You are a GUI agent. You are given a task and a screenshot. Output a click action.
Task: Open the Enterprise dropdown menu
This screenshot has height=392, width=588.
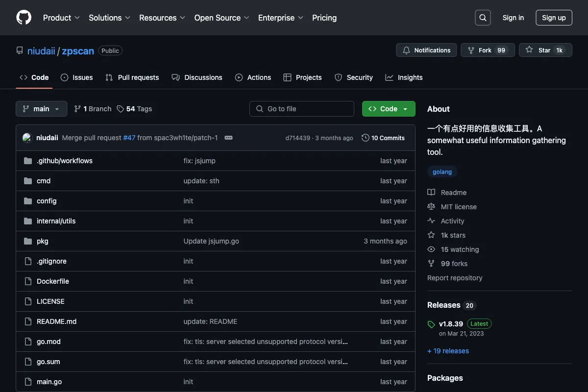click(x=281, y=18)
